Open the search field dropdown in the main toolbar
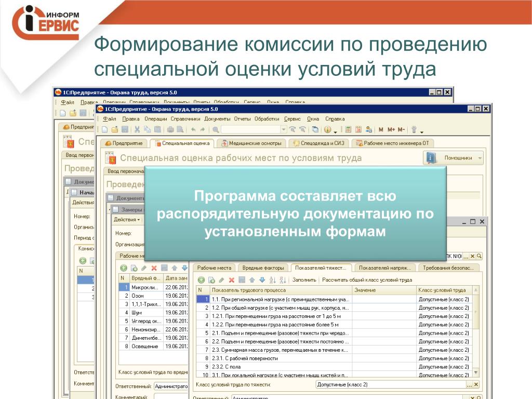532x399 pixels. click(283, 129)
